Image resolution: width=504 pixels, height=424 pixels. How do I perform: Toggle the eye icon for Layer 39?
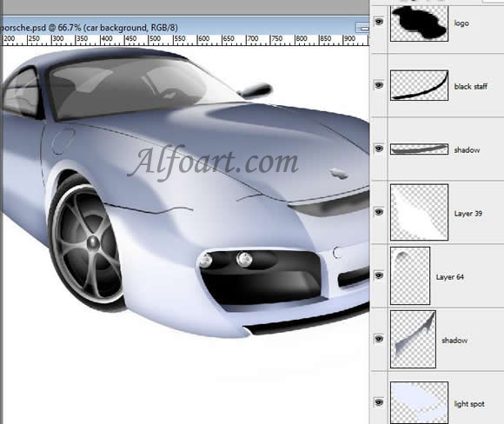(379, 212)
